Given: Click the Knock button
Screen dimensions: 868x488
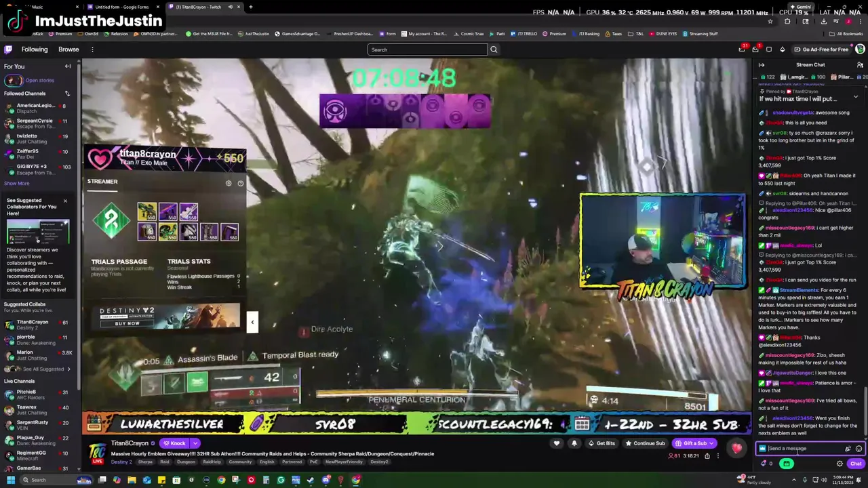Looking at the screenshot, I should click(x=174, y=443).
